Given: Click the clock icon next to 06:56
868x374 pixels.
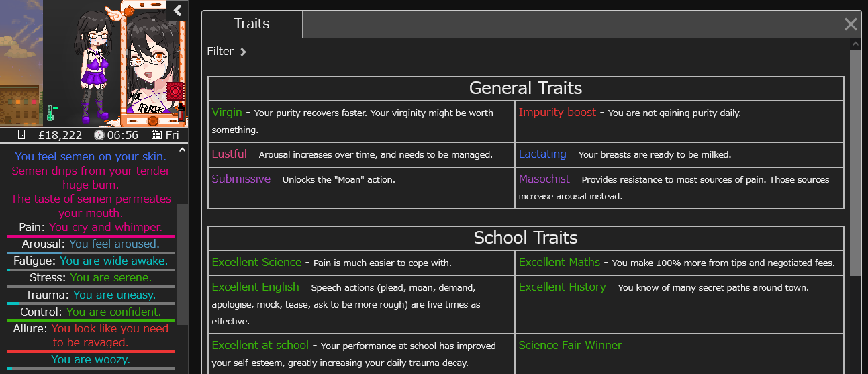Looking at the screenshot, I should click(99, 135).
